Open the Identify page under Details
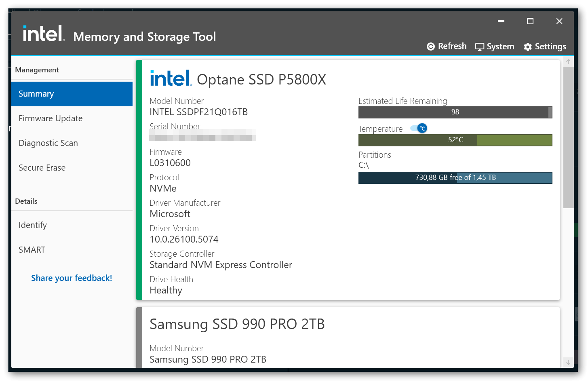This screenshot has width=588, height=382. (x=32, y=225)
